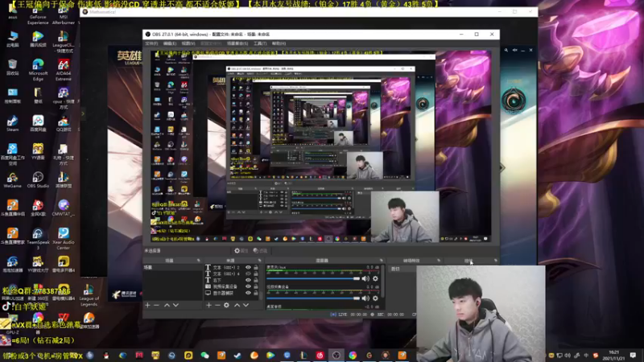Open OBS 文件(F) menu
This screenshot has width=644, height=362.
click(x=151, y=43)
